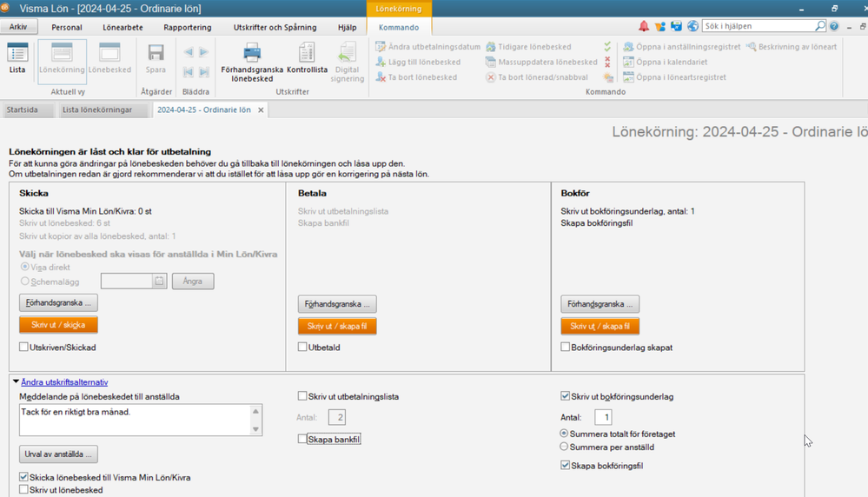Viewport: 868px width, 497px height.
Task: Collapse the Ändra utskriftsalternativ section
Action: (16, 381)
